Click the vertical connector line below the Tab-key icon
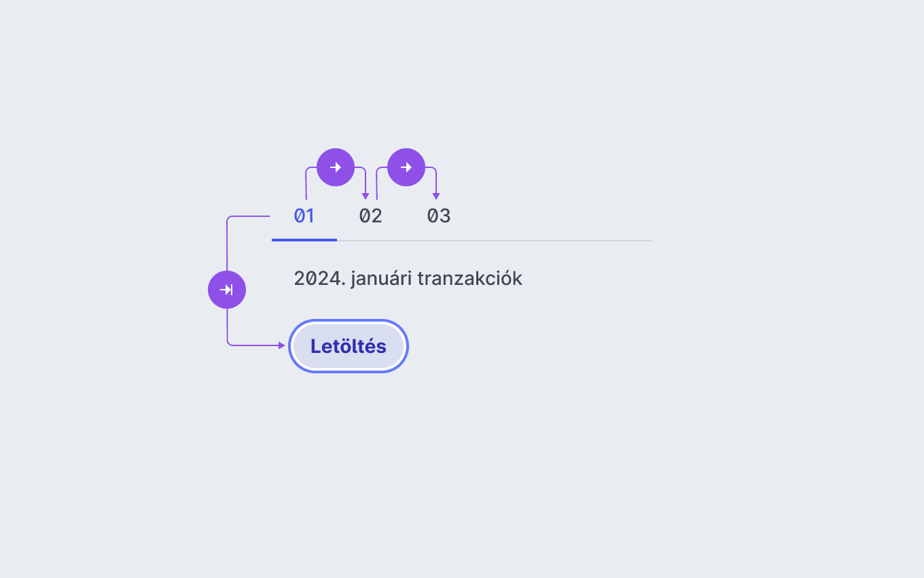Image resolution: width=924 pixels, height=578 pixels. click(227, 325)
